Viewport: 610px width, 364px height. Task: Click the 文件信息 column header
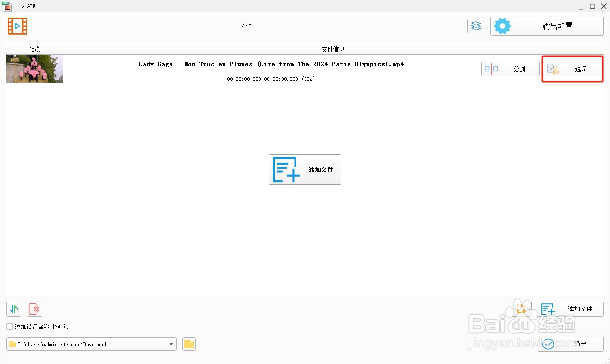[x=333, y=49]
